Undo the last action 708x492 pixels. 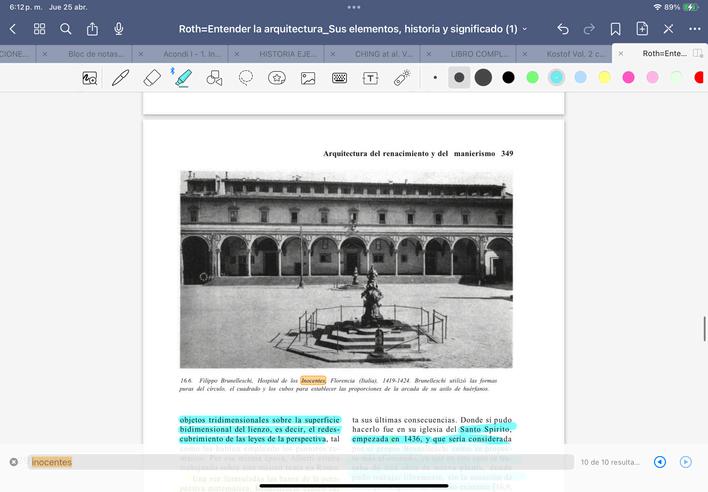coord(563,29)
